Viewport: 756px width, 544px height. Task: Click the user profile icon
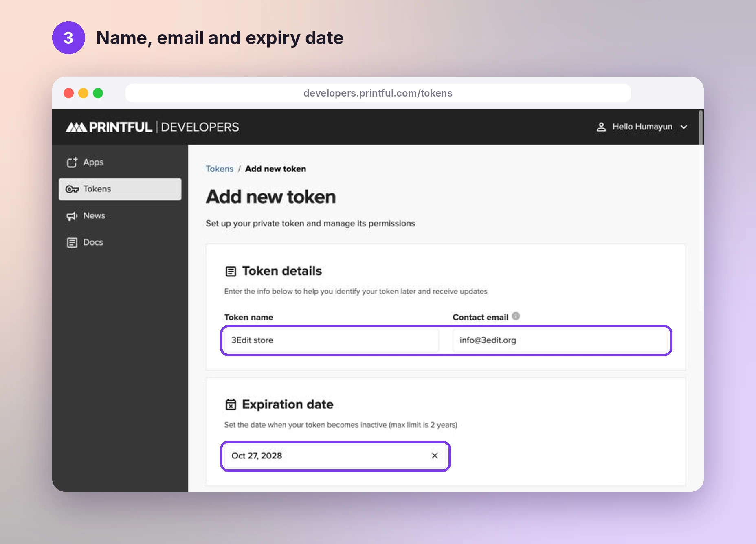tap(601, 127)
